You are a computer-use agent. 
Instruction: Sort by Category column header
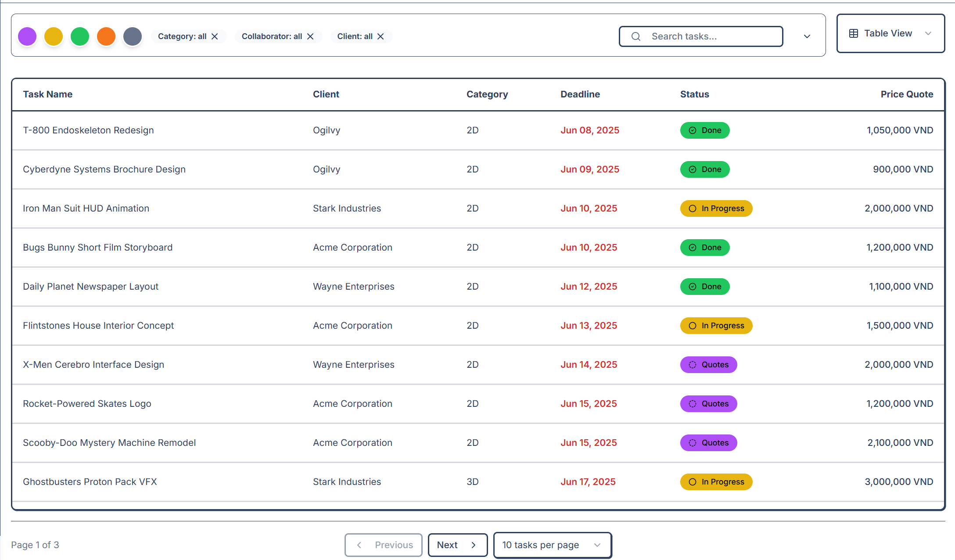click(x=487, y=94)
